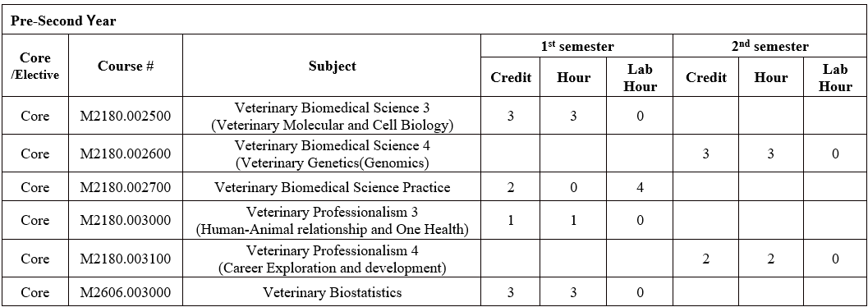
Task: Click course number M2180.002500
Action: tap(126, 116)
